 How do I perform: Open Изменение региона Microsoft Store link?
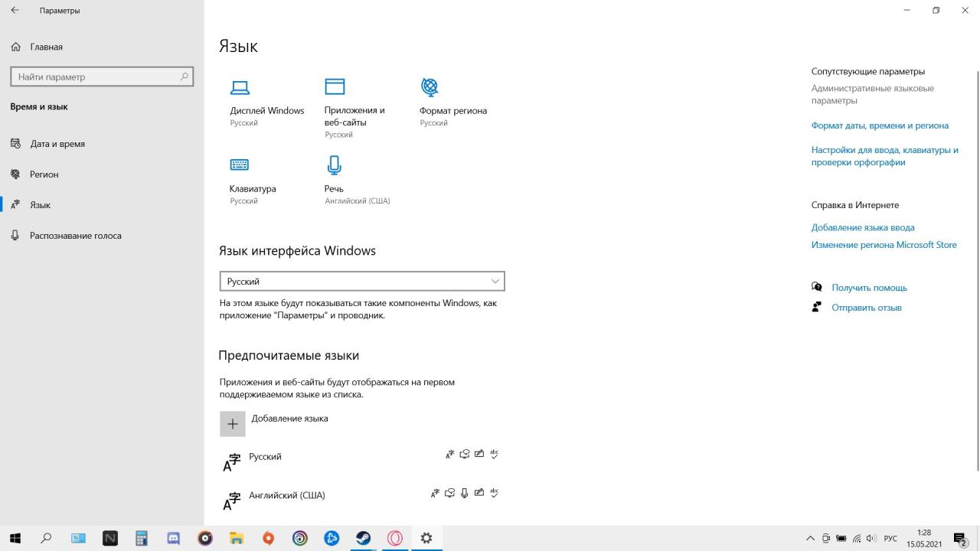(884, 245)
